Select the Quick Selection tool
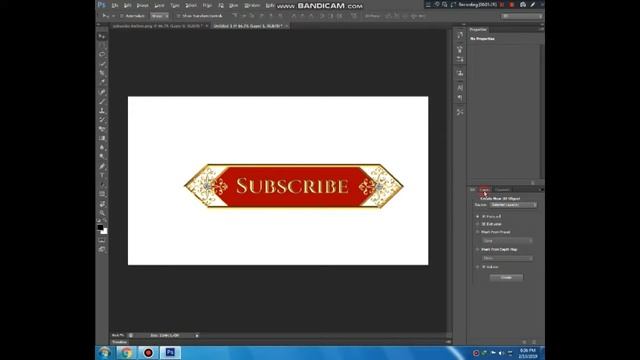 102,64
